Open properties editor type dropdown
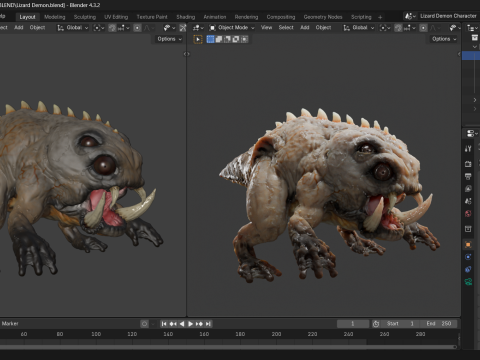This screenshot has width=480, height=360. click(x=472, y=133)
